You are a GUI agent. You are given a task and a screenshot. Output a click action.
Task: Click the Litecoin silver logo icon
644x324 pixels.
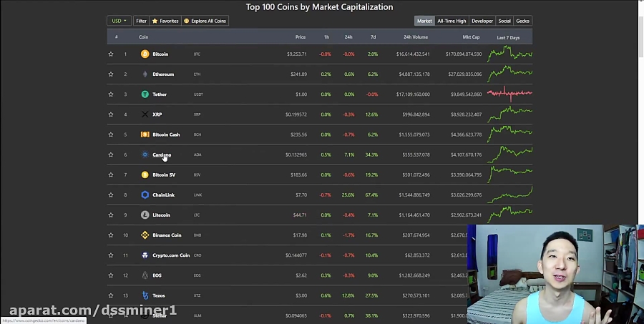tap(145, 215)
